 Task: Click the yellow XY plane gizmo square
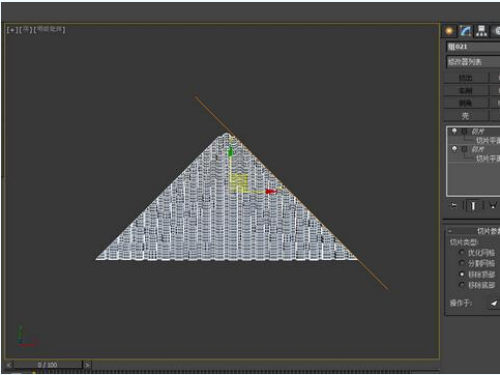[239, 183]
